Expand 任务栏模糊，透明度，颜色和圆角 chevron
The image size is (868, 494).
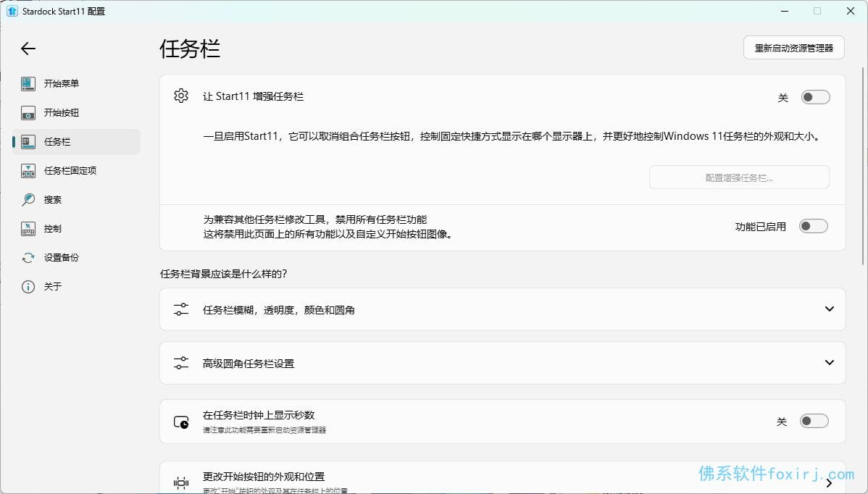pyautogui.click(x=830, y=309)
